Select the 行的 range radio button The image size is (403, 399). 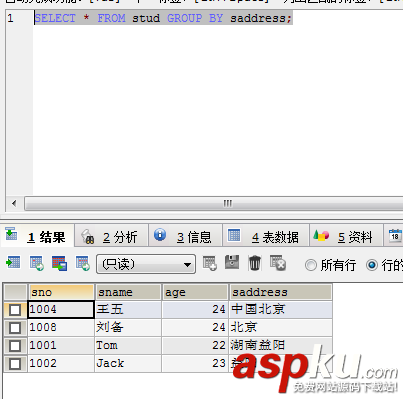point(372,265)
